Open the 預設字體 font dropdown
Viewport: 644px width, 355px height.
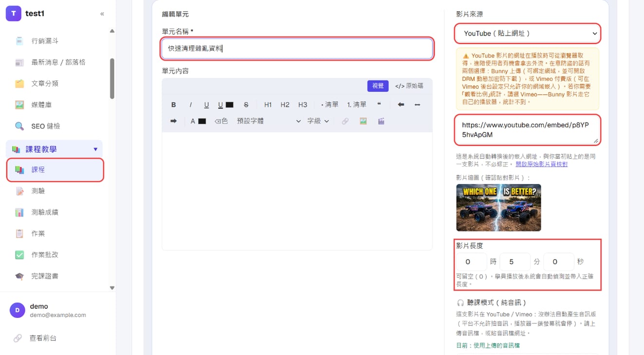tap(269, 121)
